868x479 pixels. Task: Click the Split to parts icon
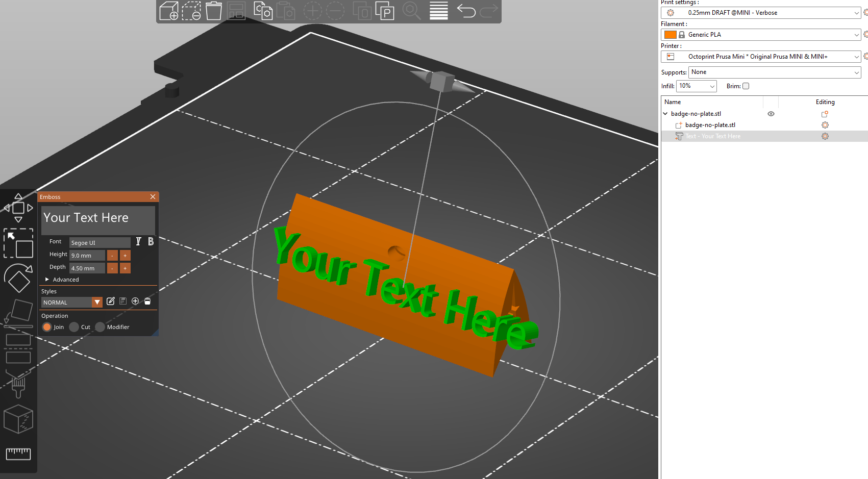click(x=384, y=11)
